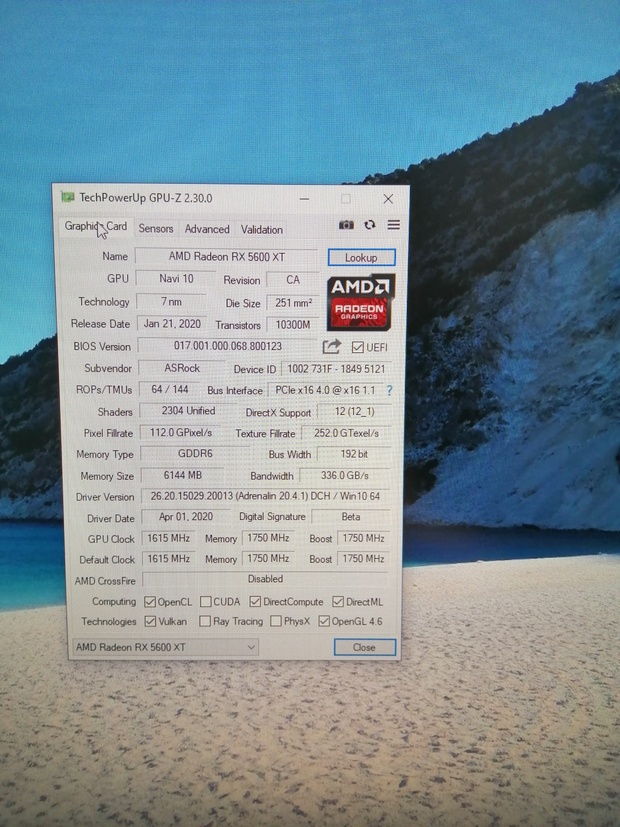Click the BIOS export share icon

(x=332, y=347)
